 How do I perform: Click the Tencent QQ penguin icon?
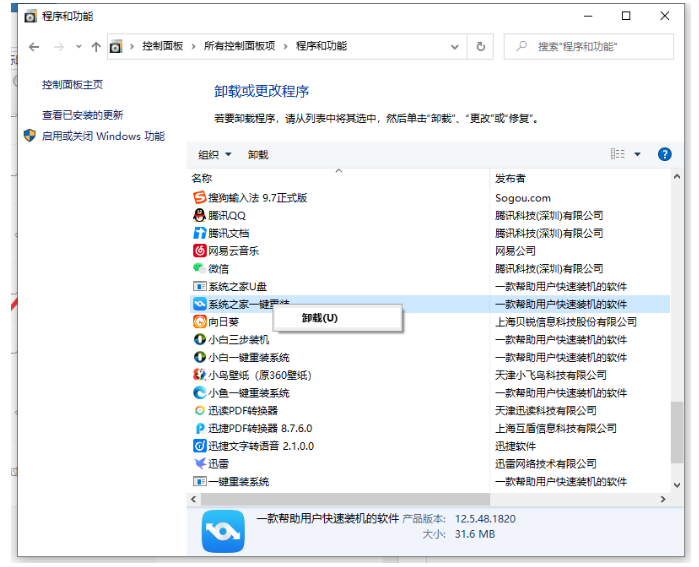point(200,215)
